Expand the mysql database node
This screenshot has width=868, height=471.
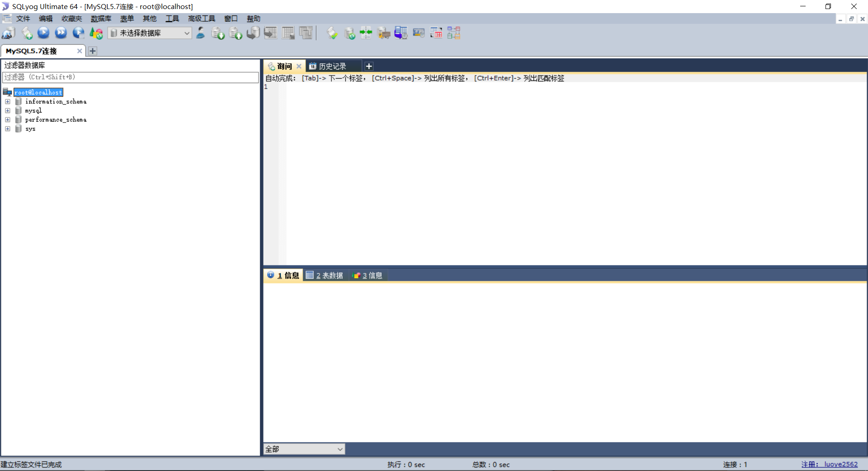8,111
